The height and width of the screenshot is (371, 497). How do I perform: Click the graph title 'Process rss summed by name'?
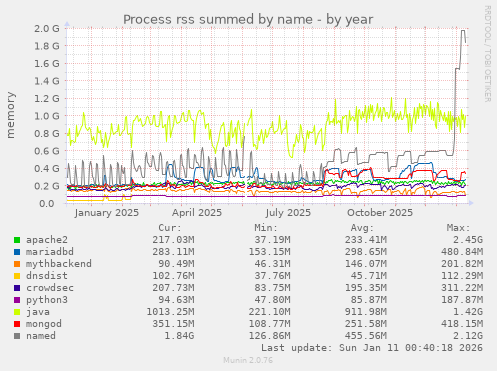(218, 19)
